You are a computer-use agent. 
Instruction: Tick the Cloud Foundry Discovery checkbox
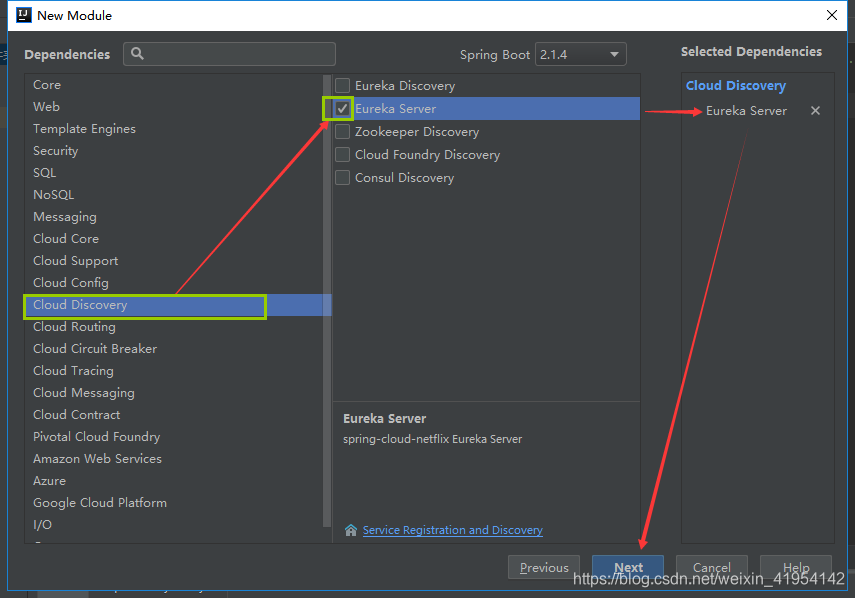[x=342, y=155]
